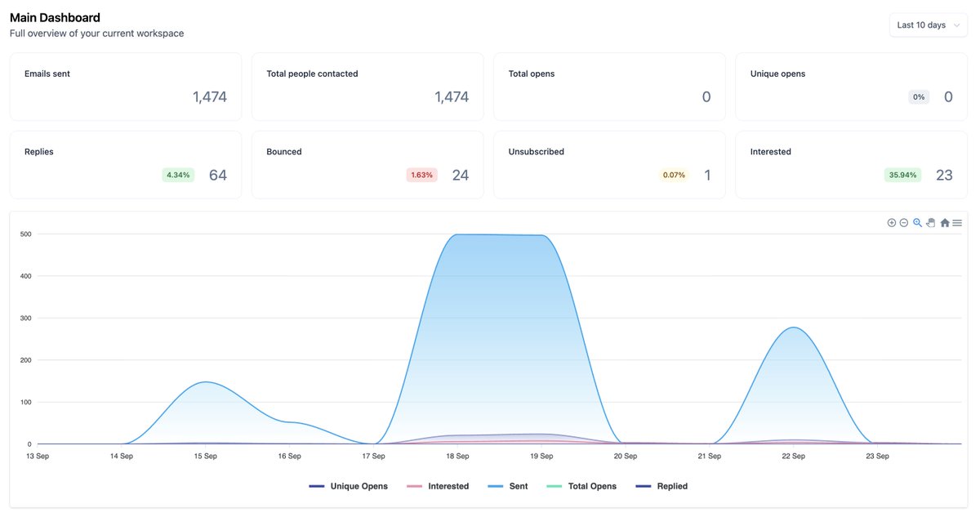The height and width of the screenshot is (517, 980).
Task: Click the Unique Opens legend color marker
Action: click(x=317, y=486)
